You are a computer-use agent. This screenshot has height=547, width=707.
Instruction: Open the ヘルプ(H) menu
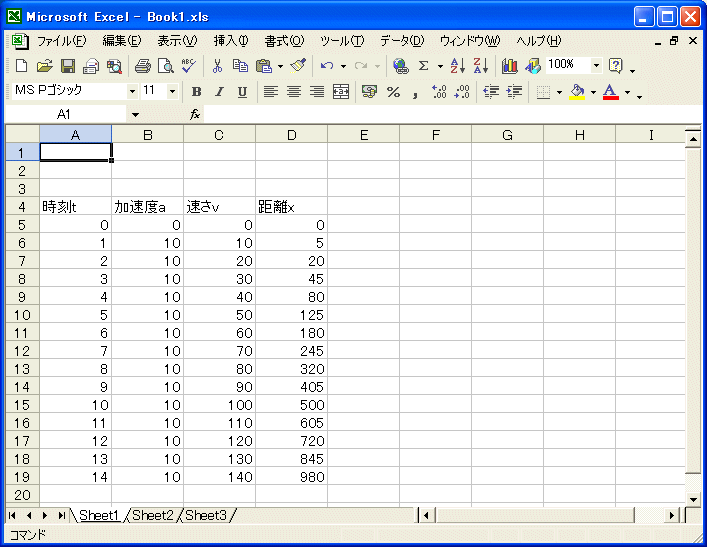(x=538, y=41)
